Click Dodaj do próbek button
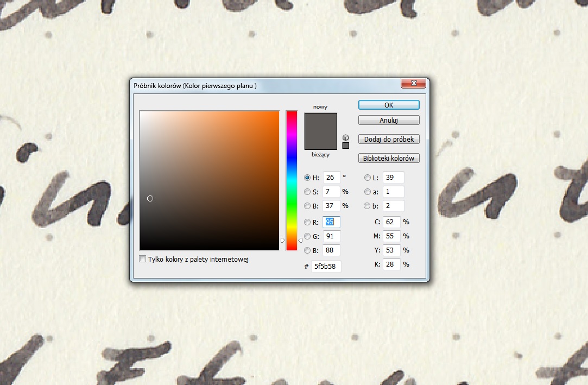Image resolution: width=588 pixels, height=385 pixels. [x=389, y=140]
